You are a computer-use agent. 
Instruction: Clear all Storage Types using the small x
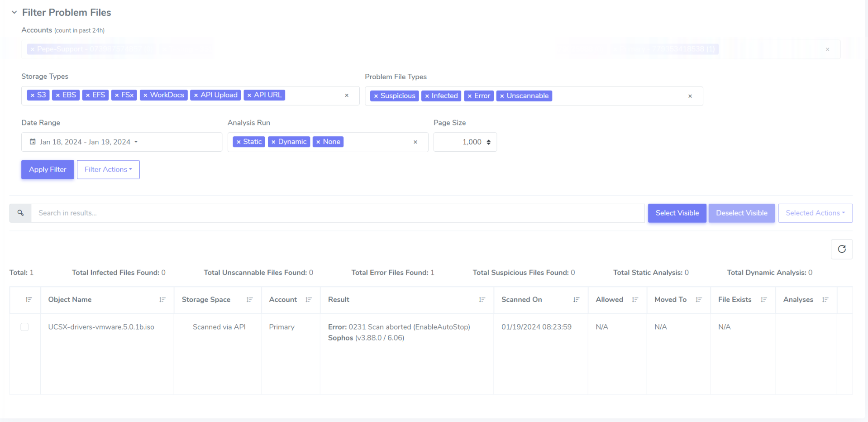tap(347, 96)
